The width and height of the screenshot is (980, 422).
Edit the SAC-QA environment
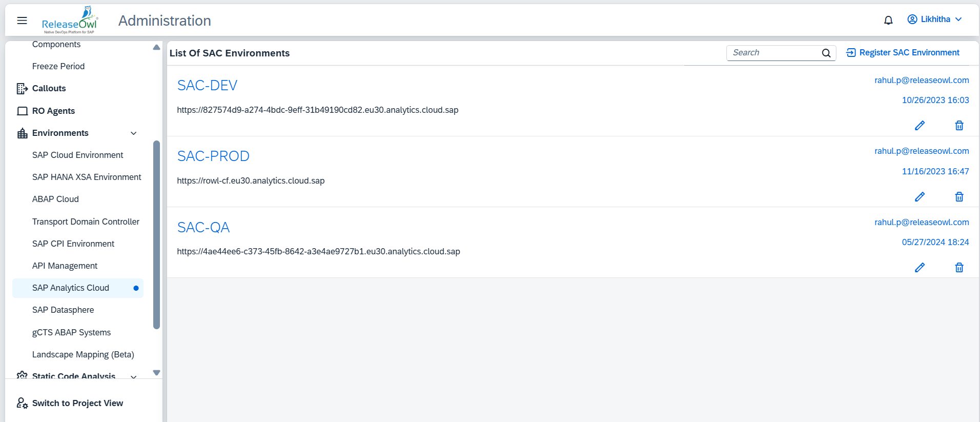pos(920,268)
